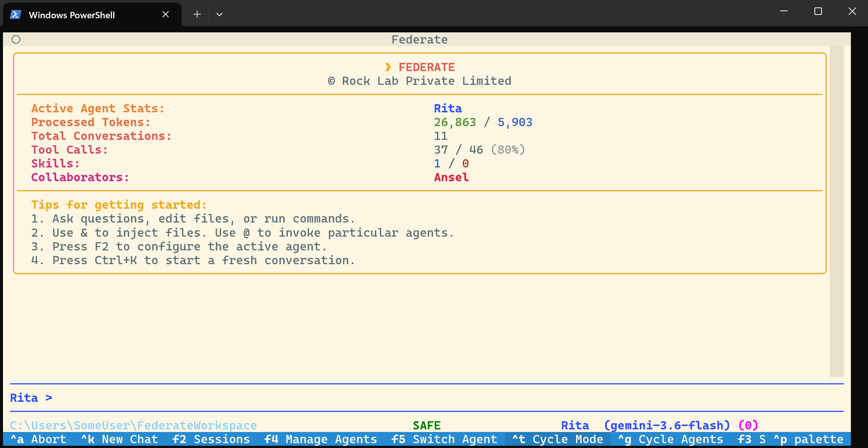Click the circle icon beside Federate title

pyautogui.click(x=16, y=39)
